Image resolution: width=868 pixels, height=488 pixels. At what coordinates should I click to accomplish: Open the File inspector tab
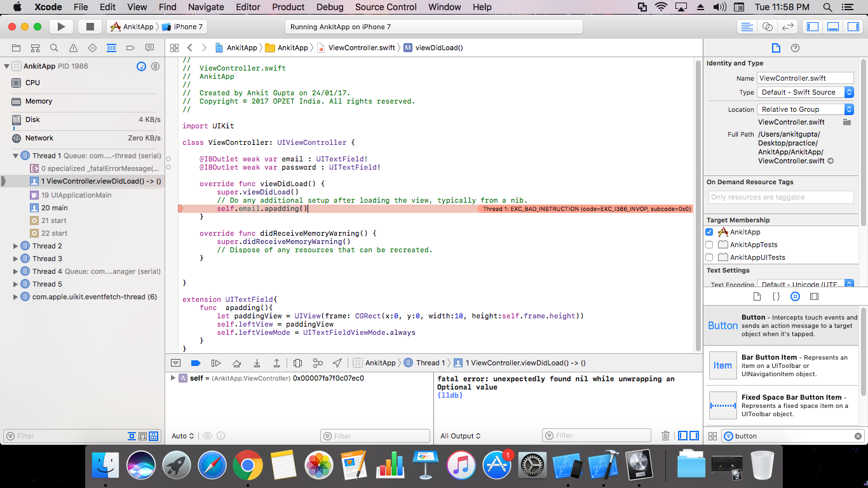click(x=775, y=48)
